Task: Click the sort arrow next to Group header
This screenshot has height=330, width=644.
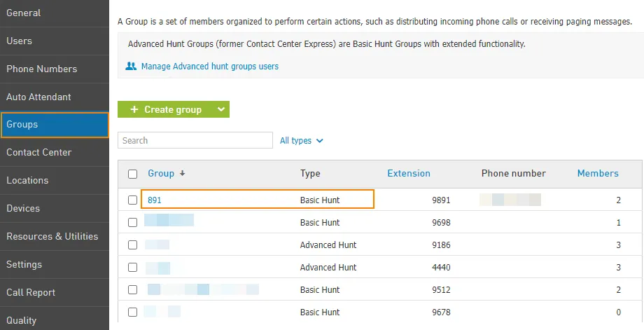Action: coord(183,174)
